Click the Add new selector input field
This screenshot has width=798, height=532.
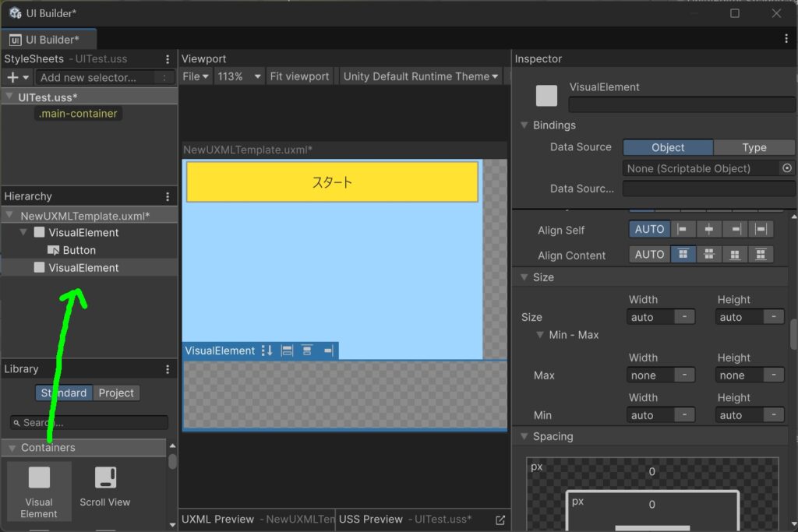104,77
